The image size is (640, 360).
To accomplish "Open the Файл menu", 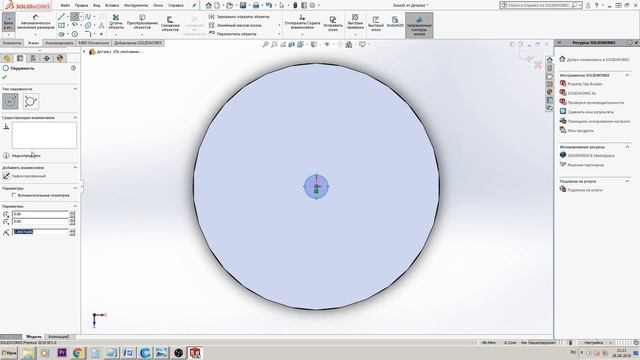I will click(65, 6).
